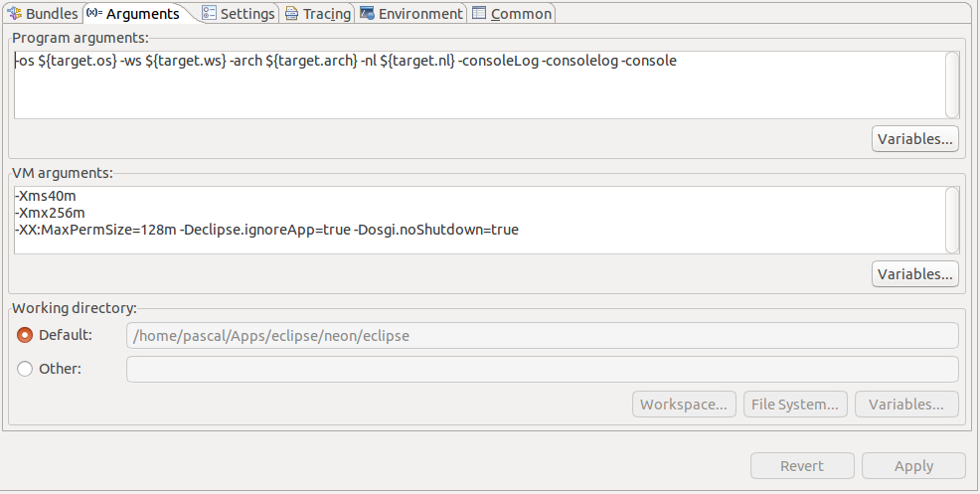Screen dimensions: 980x494
Task: Click the Other directory path field
Action: 542,369
